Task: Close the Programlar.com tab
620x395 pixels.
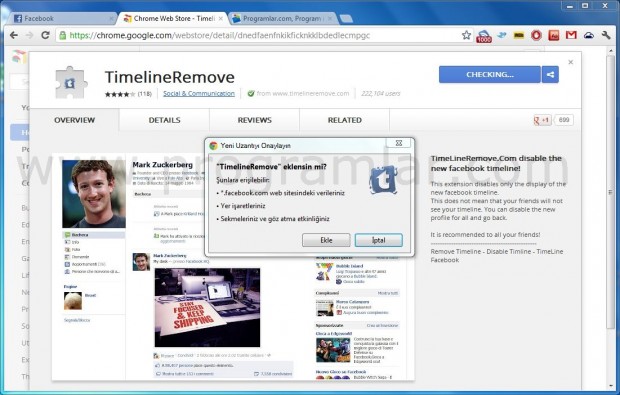Action: coord(330,18)
